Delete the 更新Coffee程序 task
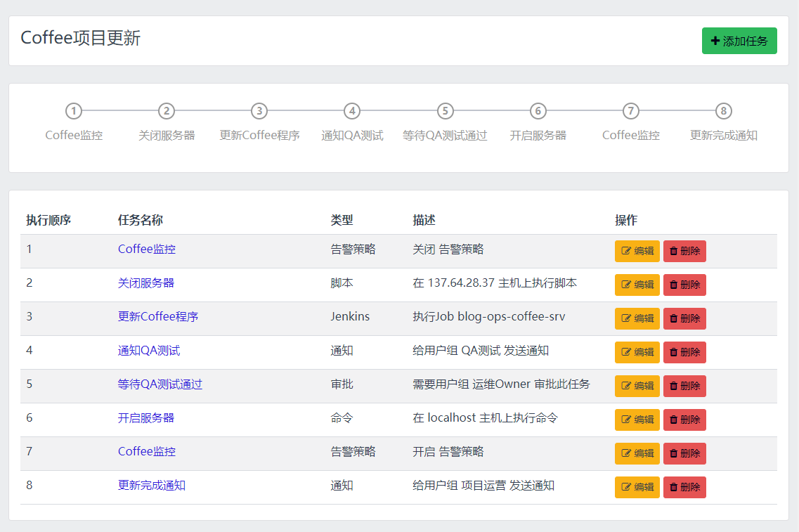 coord(684,318)
